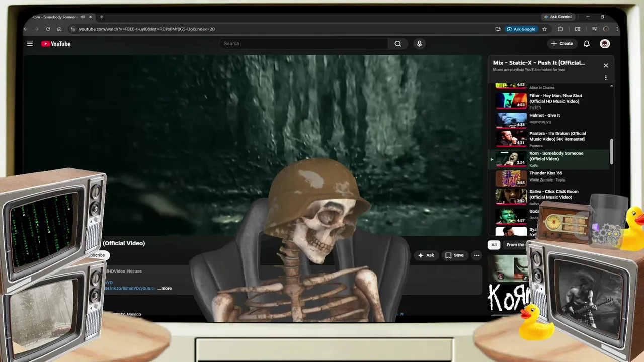Click the Ask button below video
The height and width of the screenshot is (362, 644).
[426, 255]
